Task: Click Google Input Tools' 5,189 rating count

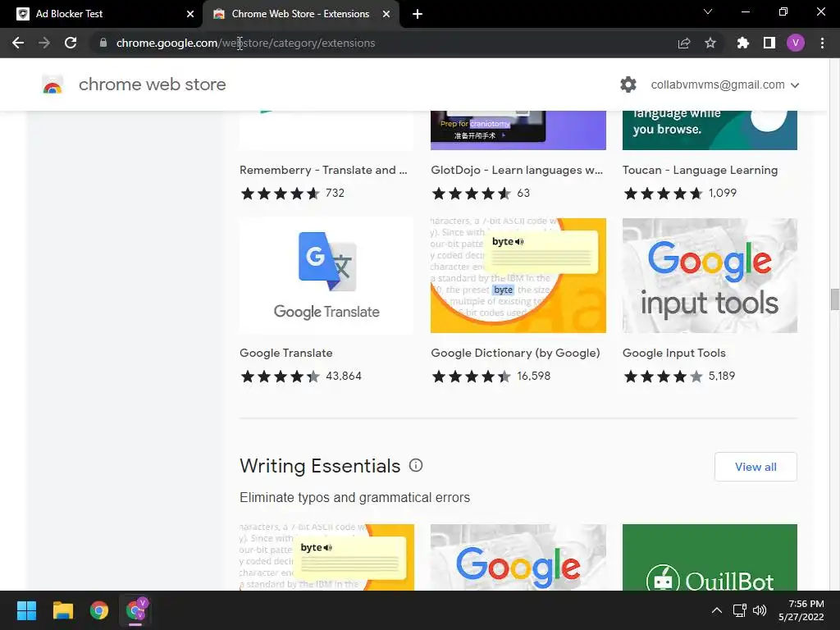Action: 722,376
